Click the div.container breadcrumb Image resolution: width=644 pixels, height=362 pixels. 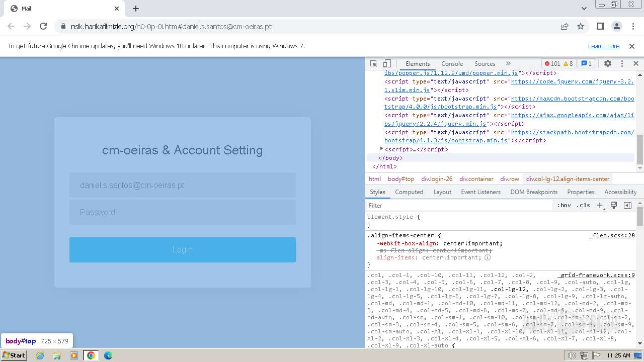(476, 179)
